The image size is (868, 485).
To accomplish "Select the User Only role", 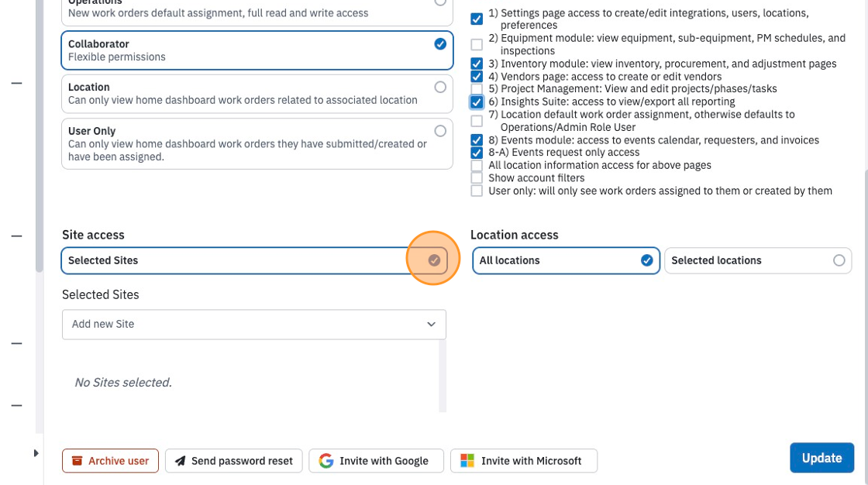I will pos(257,143).
